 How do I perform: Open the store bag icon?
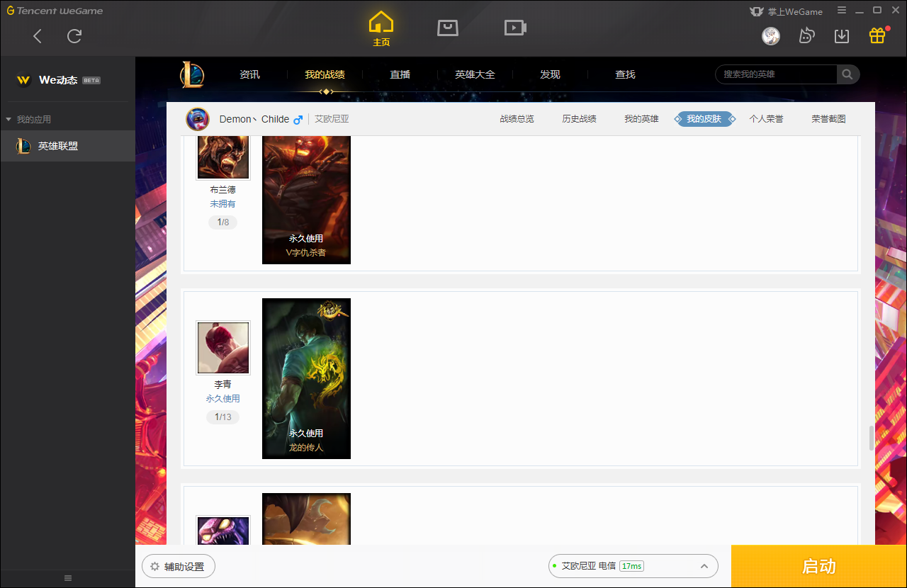[x=448, y=28]
